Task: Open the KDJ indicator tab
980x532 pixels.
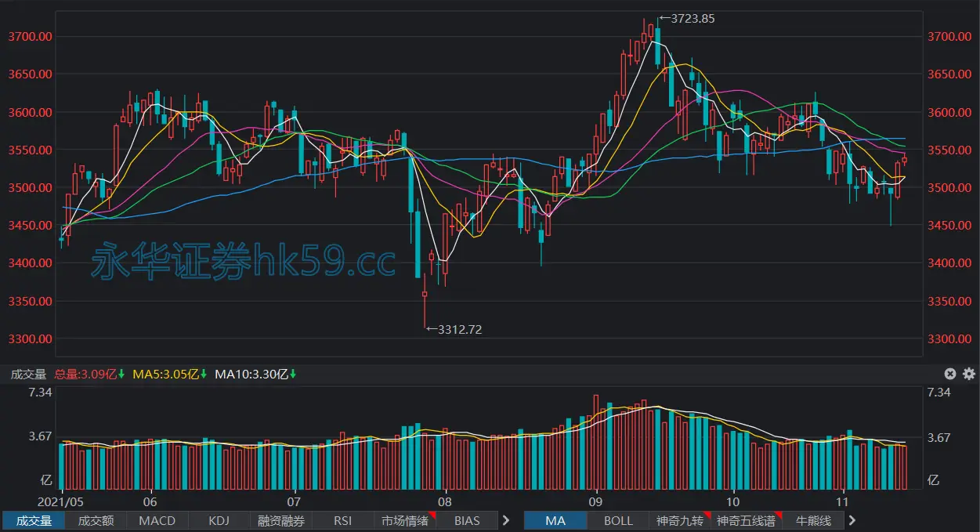Action: [219, 520]
